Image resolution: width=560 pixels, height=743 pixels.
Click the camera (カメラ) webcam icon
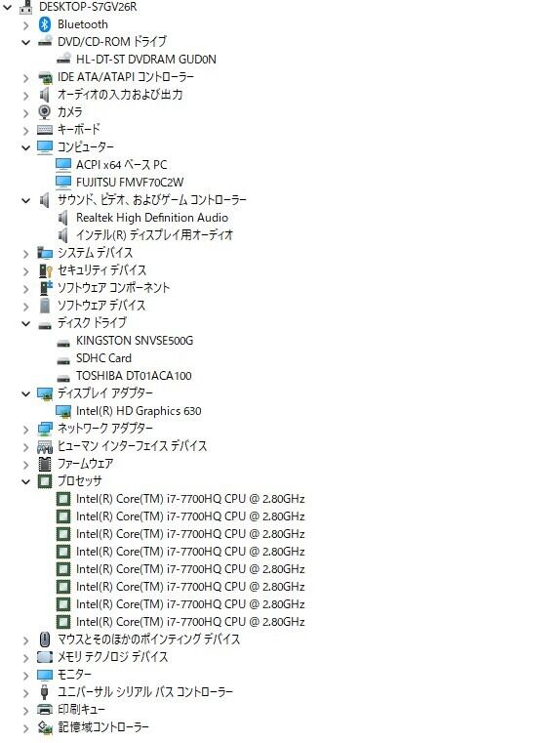45,112
